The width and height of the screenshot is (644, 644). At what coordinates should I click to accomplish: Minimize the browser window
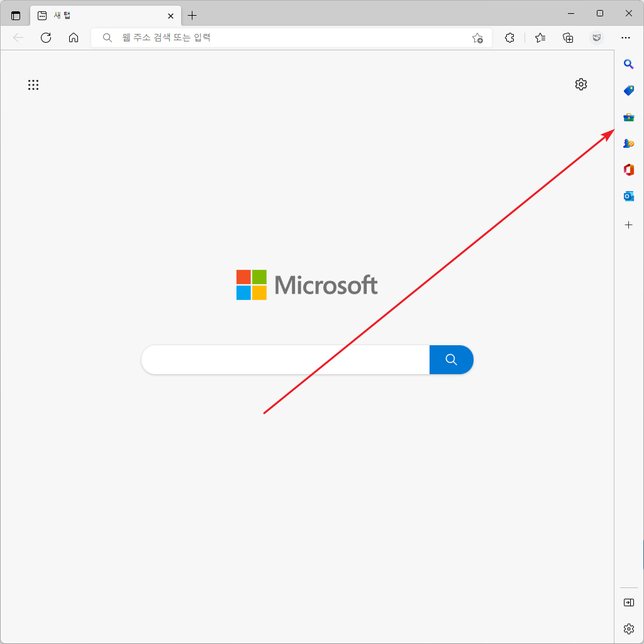[571, 14]
